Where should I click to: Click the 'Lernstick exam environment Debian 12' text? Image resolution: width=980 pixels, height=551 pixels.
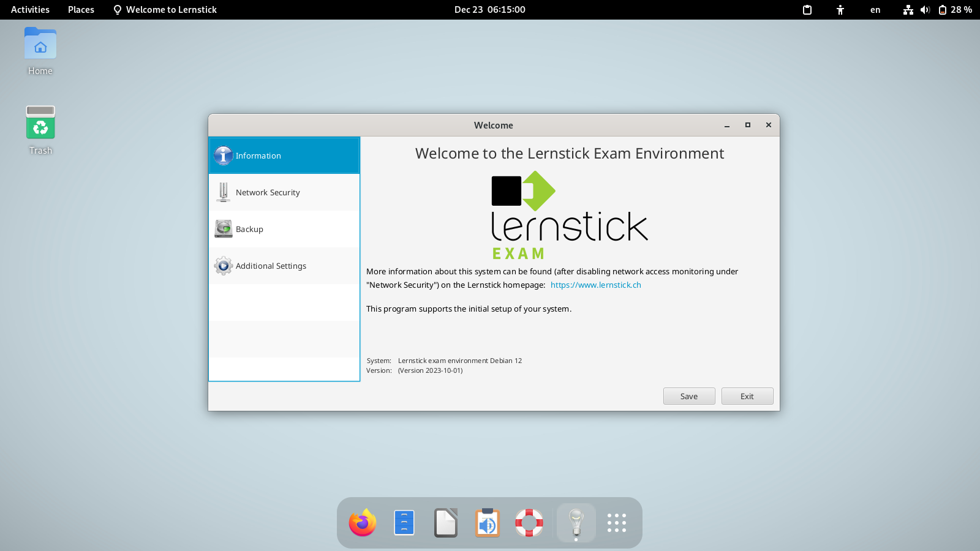pos(460,361)
